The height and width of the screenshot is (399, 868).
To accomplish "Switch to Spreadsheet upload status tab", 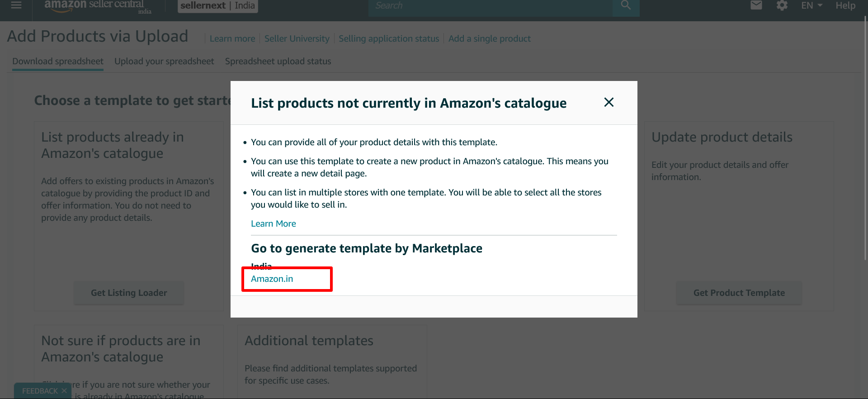I will click(x=278, y=61).
